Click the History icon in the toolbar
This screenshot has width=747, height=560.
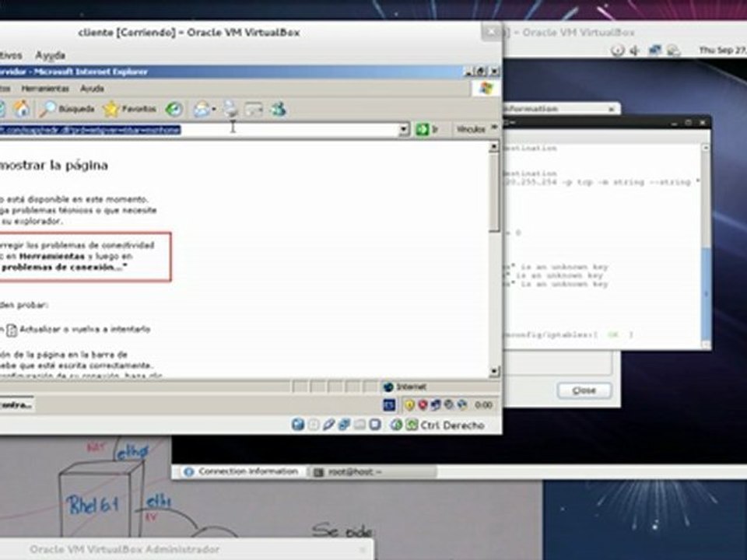pos(174,109)
